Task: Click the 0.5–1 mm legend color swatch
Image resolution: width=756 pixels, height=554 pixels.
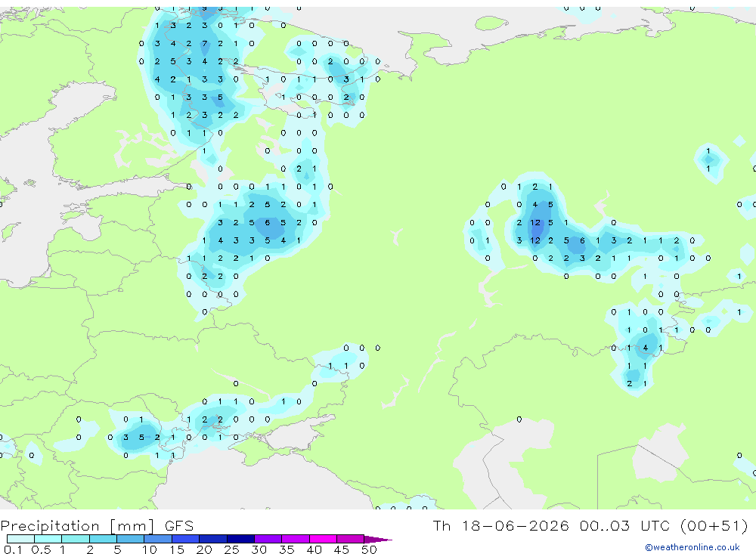Action: pyautogui.click(x=48, y=539)
